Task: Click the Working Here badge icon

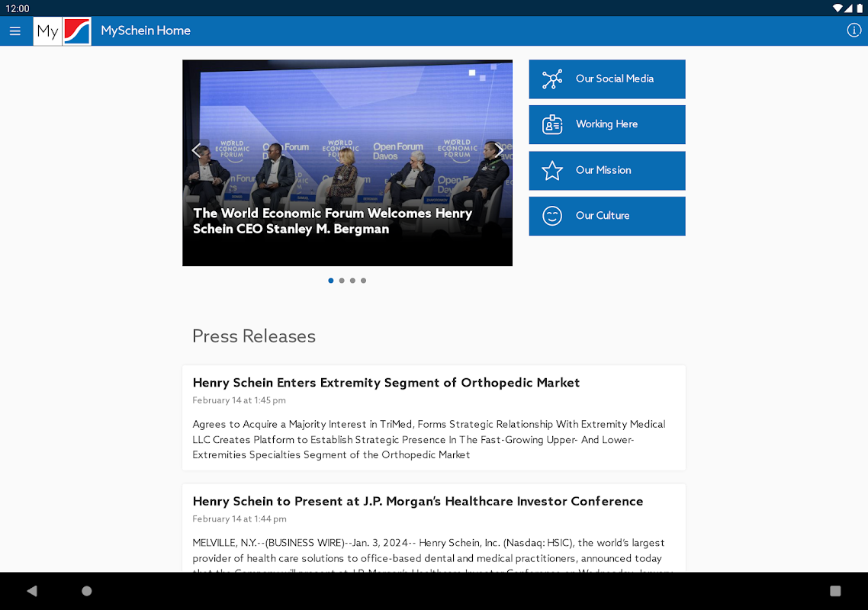Action: [552, 124]
